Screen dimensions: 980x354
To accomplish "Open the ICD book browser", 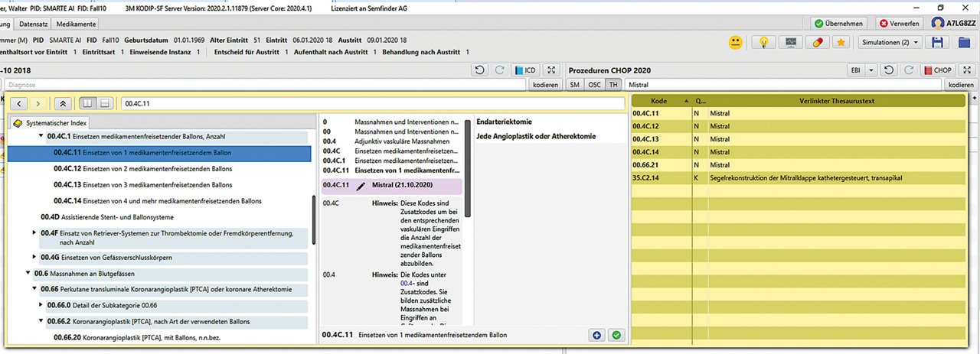I will coord(525,70).
